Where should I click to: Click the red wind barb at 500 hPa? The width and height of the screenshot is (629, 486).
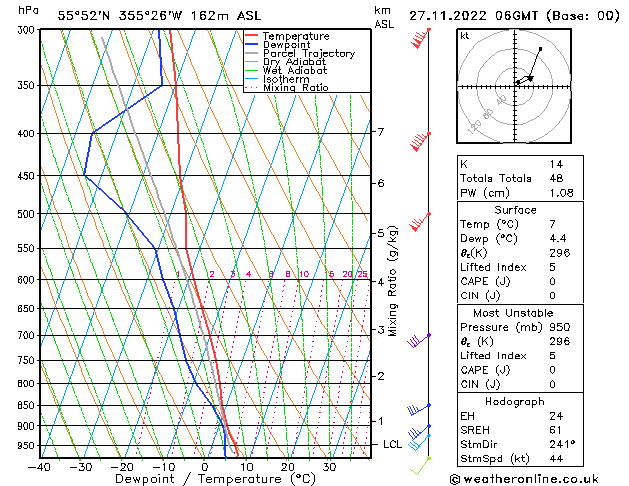point(420,222)
